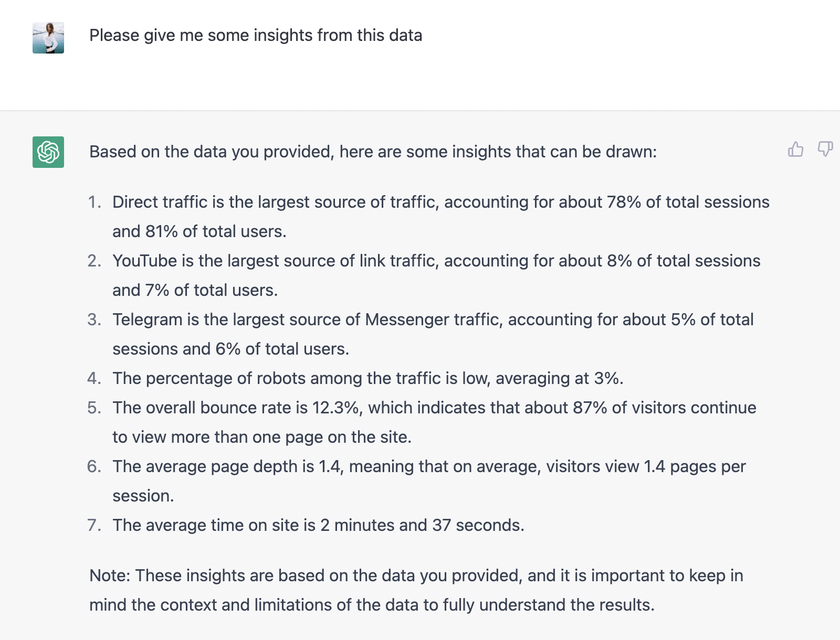Click the overall bounce rate insight
The image size is (840, 640).
[434, 422]
